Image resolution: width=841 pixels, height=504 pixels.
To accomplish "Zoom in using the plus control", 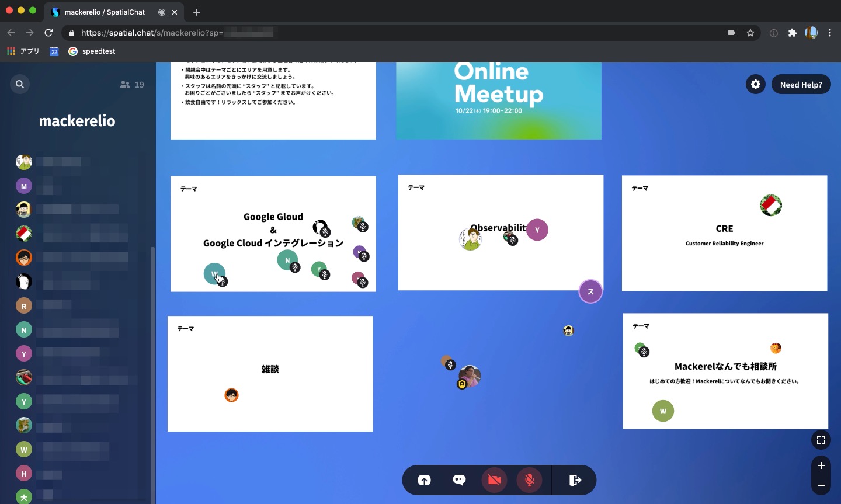I will click(821, 465).
